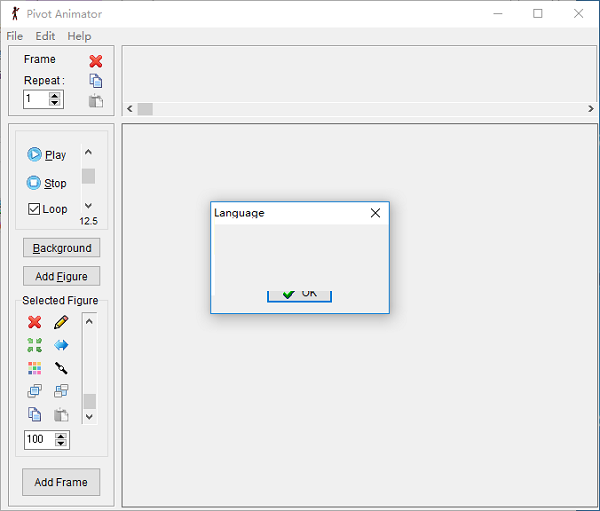
Task: Paste figure icon in Selected Figure panel
Action: [x=61, y=415]
